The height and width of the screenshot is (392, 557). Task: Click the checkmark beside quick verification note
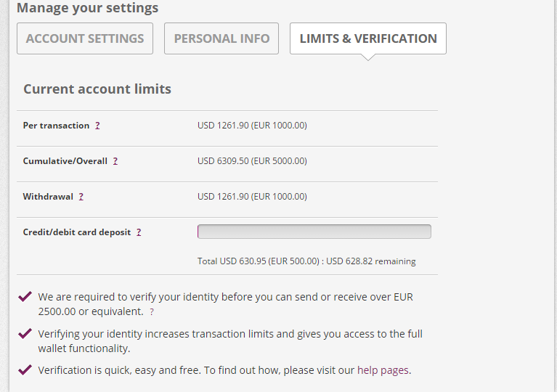click(25, 369)
